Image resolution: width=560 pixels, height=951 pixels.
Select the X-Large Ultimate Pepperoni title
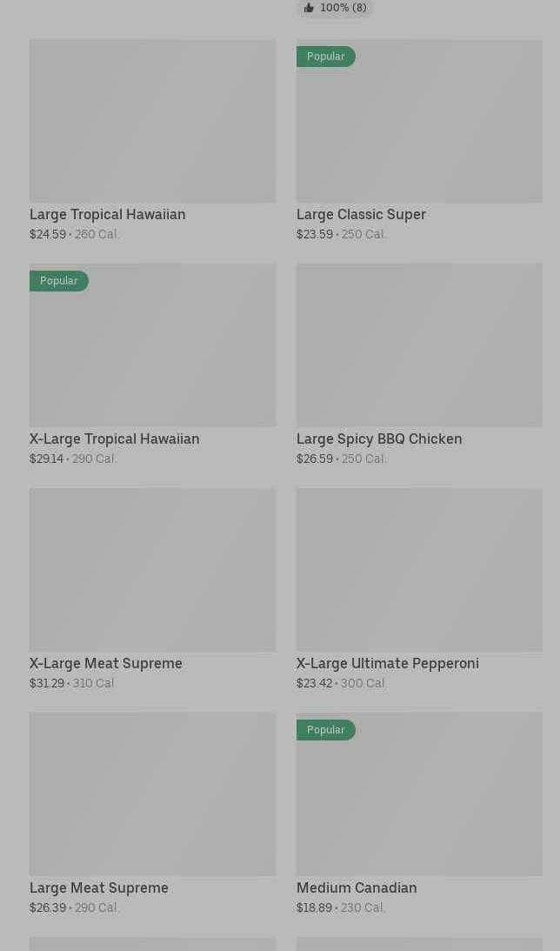click(388, 663)
